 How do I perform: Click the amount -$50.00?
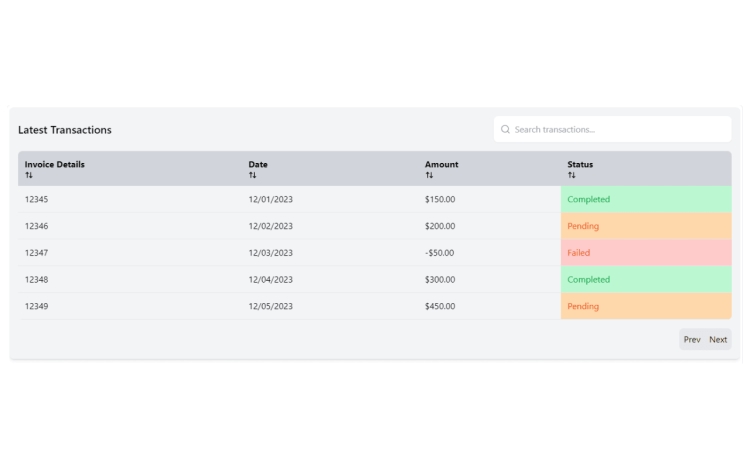tap(440, 253)
